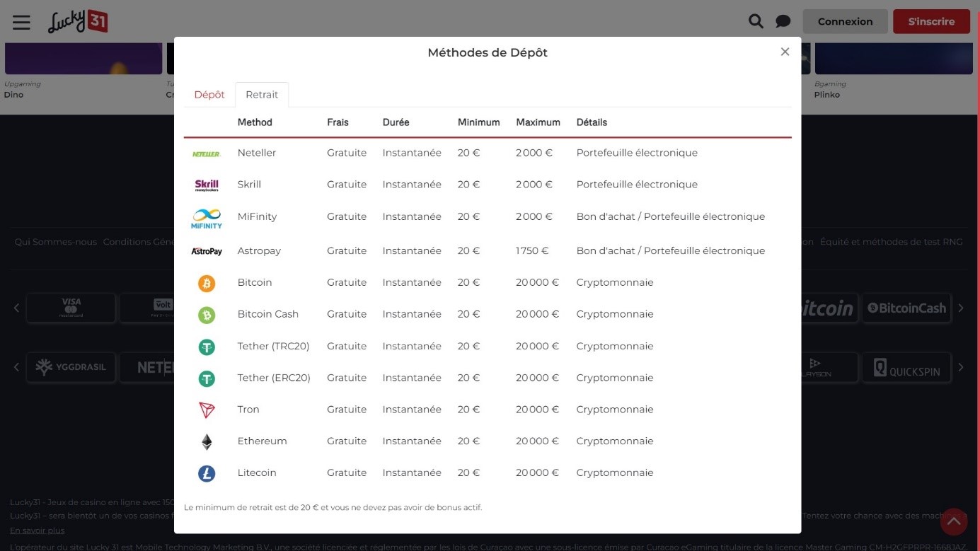Click Bitcoin's 20 000 € maximum value
Viewport: 980px width, 551px height.
537,282
